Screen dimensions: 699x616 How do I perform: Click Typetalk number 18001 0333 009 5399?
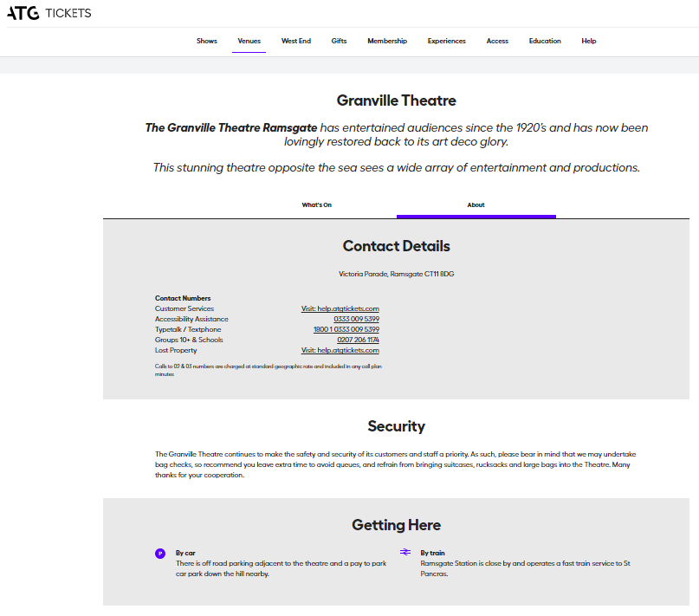coord(346,329)
